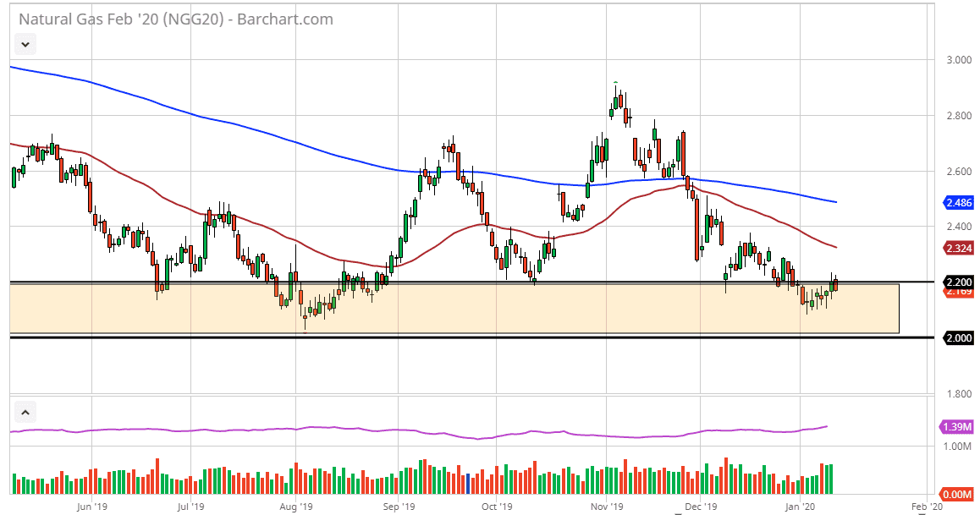The image size is (980, 515).
Task: Click the 2.800 price axis label
Action: coord(959,116)
